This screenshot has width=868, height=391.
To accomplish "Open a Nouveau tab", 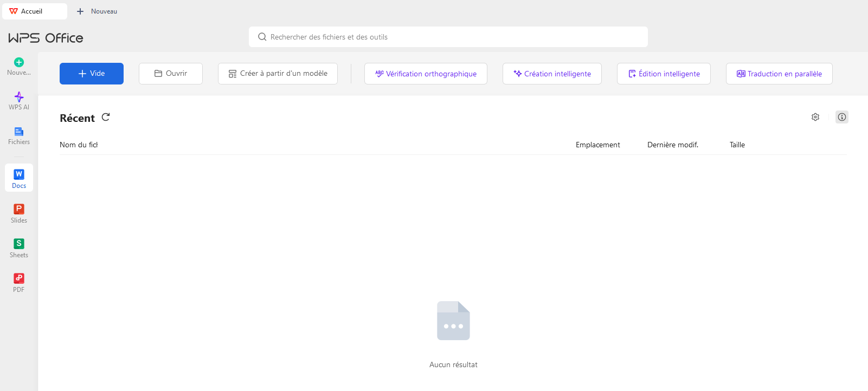I will pos(97,11).
